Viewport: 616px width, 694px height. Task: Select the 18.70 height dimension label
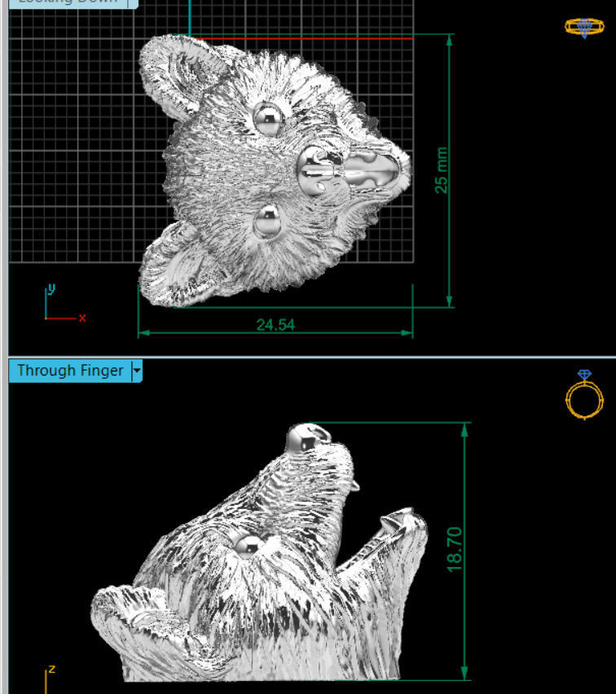[455, 549]
